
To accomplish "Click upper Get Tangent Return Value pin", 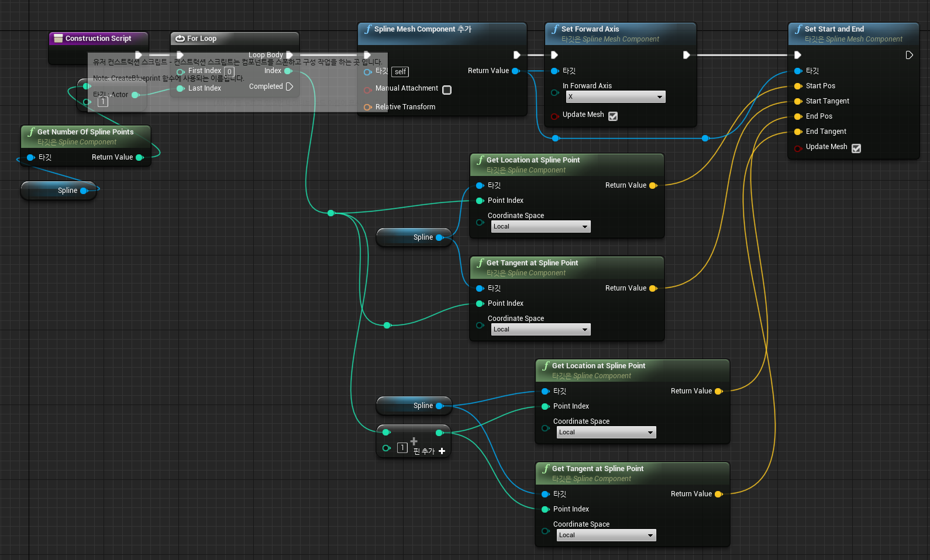I will [653, 288].
